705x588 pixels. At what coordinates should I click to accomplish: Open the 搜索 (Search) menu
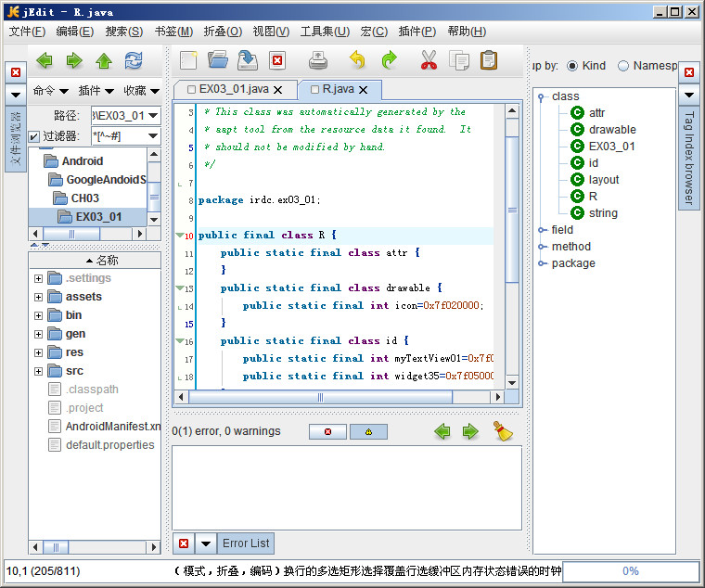click(123, 32)
